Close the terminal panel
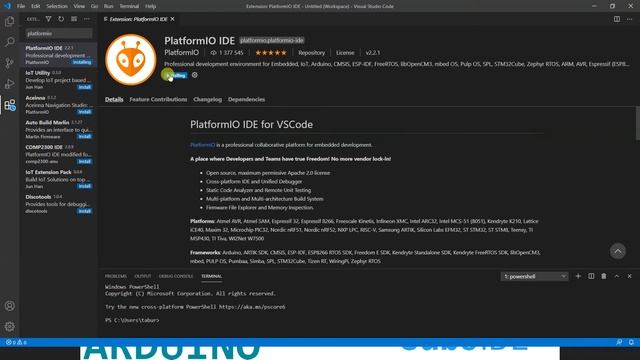Screen dimensions: 640x360 (629, 276)
